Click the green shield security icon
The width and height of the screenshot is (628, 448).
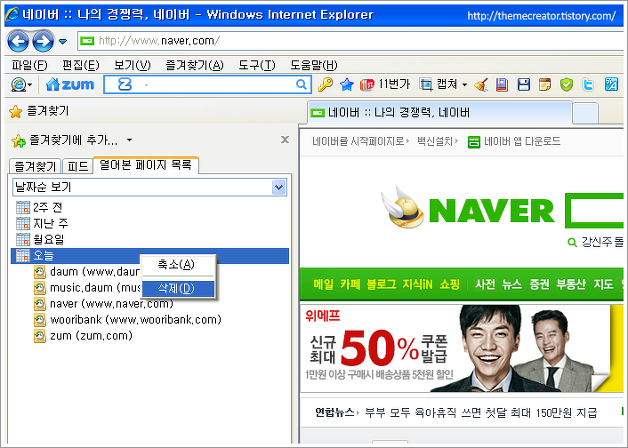[566, 84]
